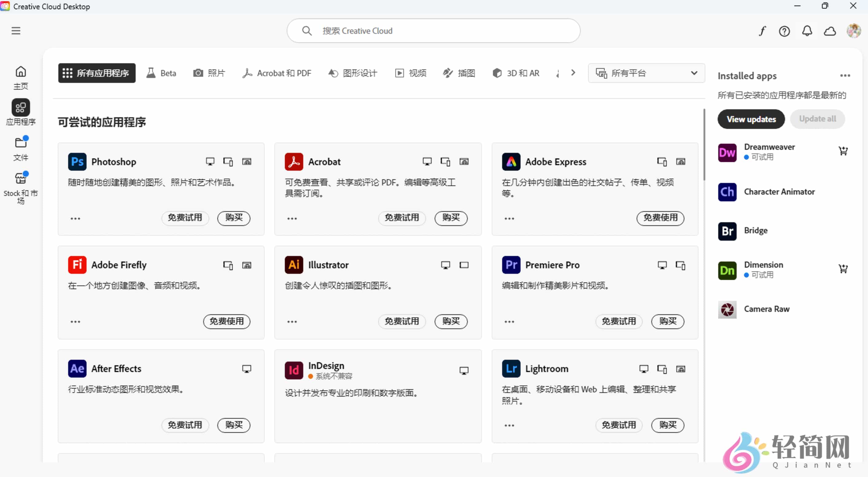Open more options on the Photoshop card
This screenshot has width=868, height=477.
(75, 218)
